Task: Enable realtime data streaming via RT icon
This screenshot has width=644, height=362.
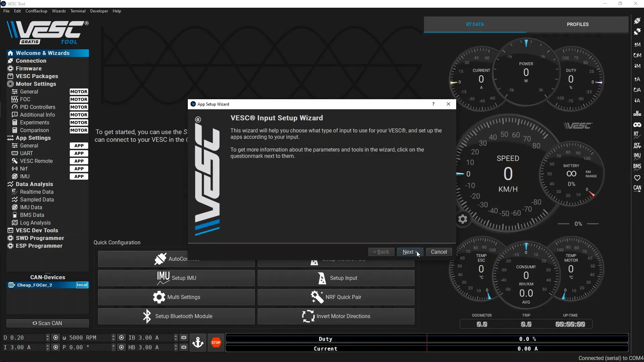Action: [x=638, y=135]
